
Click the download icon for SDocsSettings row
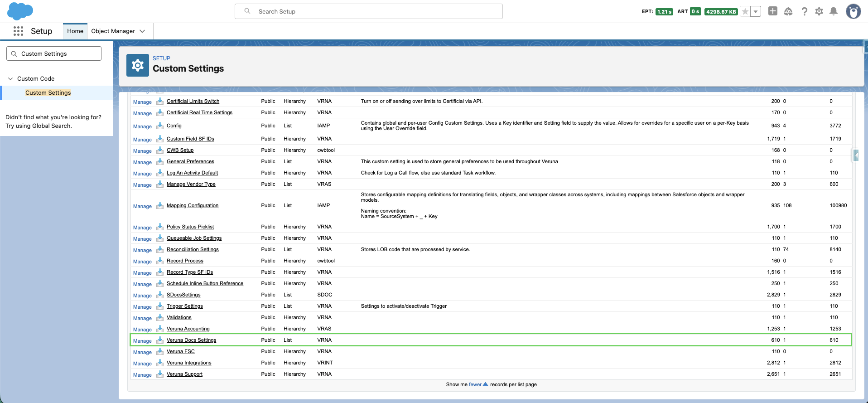pos(160,295)
